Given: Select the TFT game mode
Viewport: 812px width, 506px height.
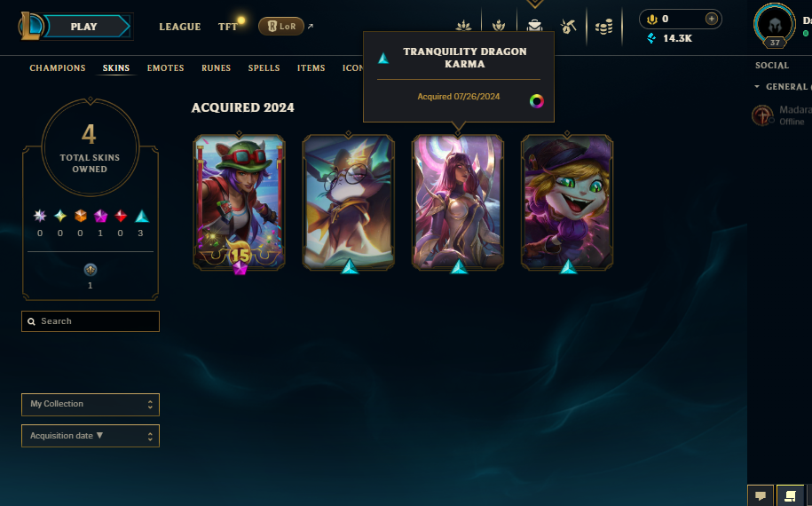Looking at the screenshot, I should point(227,27).
